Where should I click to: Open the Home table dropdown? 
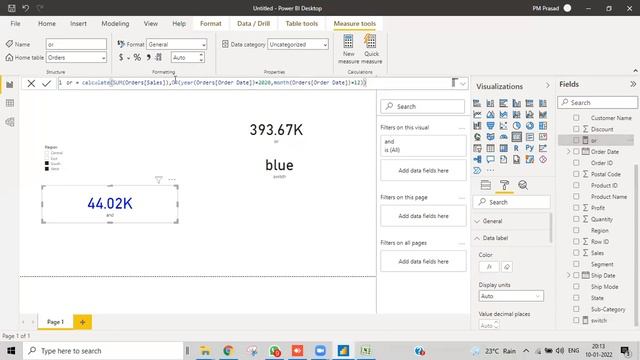(x=76, y=58)
